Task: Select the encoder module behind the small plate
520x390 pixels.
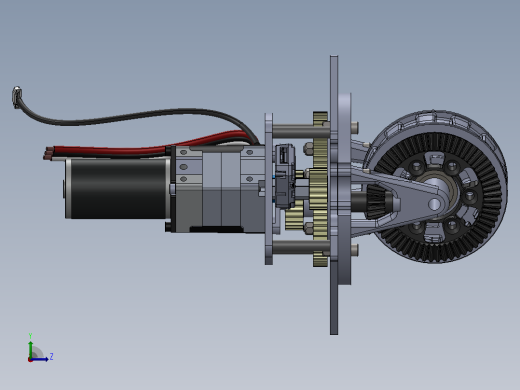Action: 285,176
